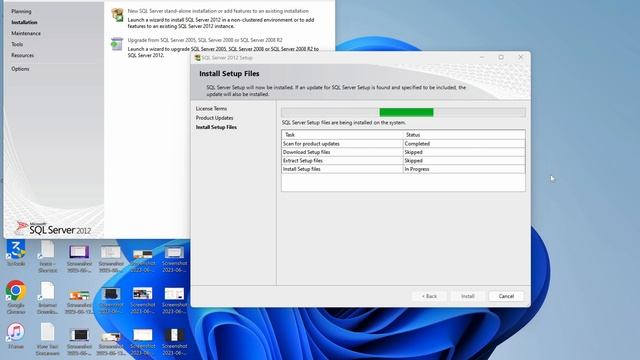Image resolution: width=640 pixels, height=360 pixels.
Task: Click the Completed status cell
Action: coord(464,144)
